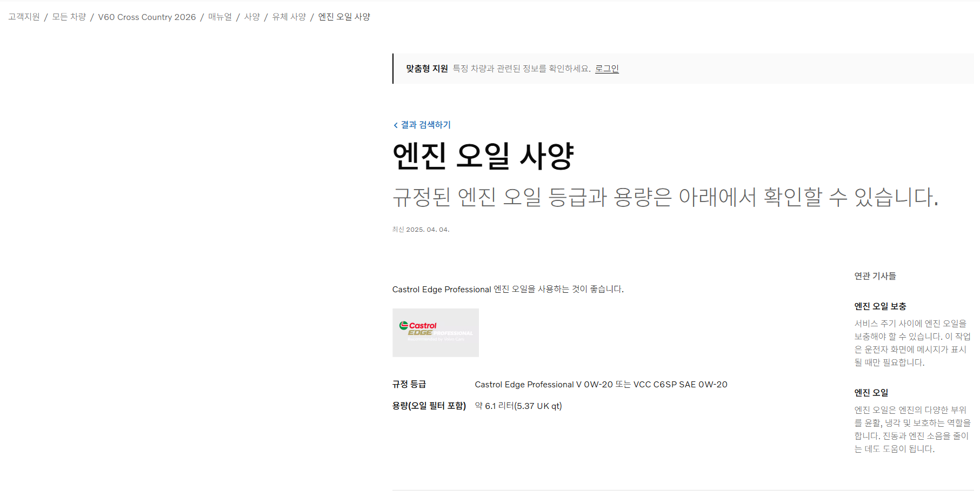Click the 엔진 오일 사양 page heading
This screenshot has width=980, height=497.
pos(483,156)
